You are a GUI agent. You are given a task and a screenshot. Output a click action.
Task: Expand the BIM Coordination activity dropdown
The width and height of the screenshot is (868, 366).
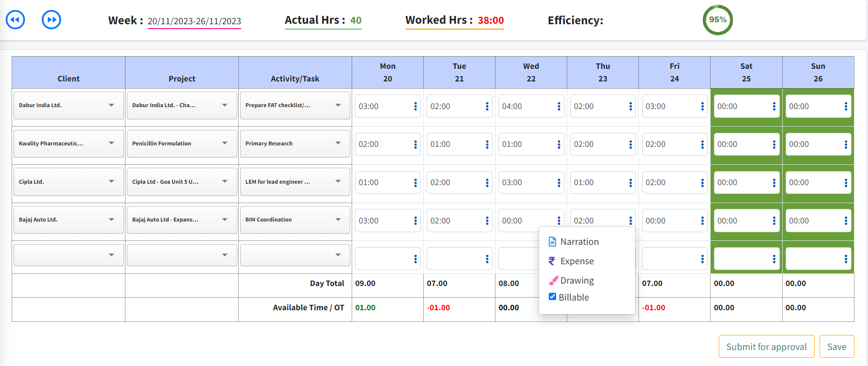[295, 220]
